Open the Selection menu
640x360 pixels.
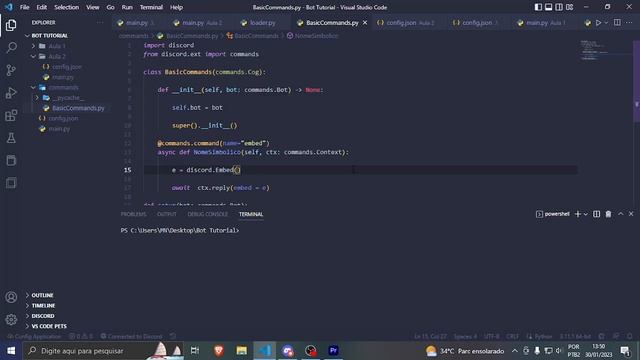click(x=67, y=7)
